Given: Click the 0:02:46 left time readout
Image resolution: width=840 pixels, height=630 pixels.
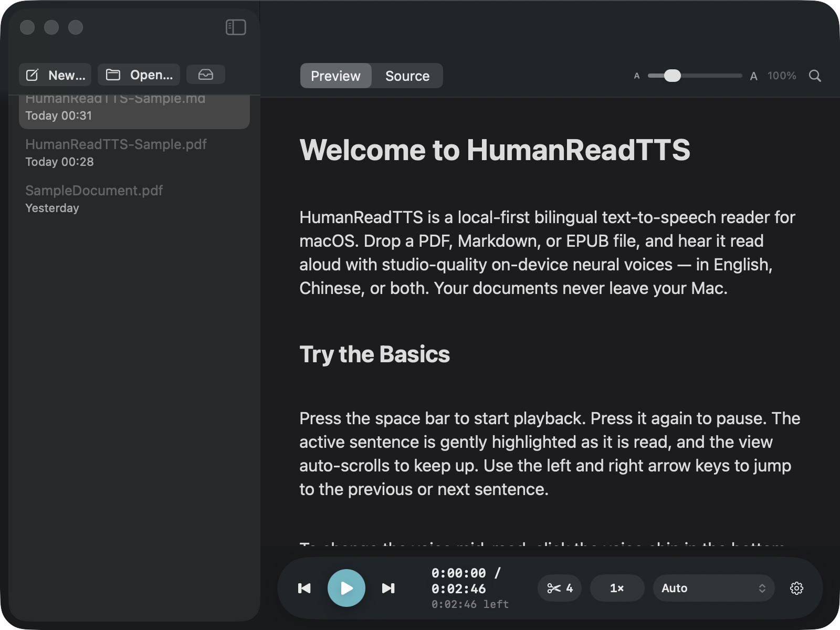Looking at the screenshot, I should pos(470,604).
